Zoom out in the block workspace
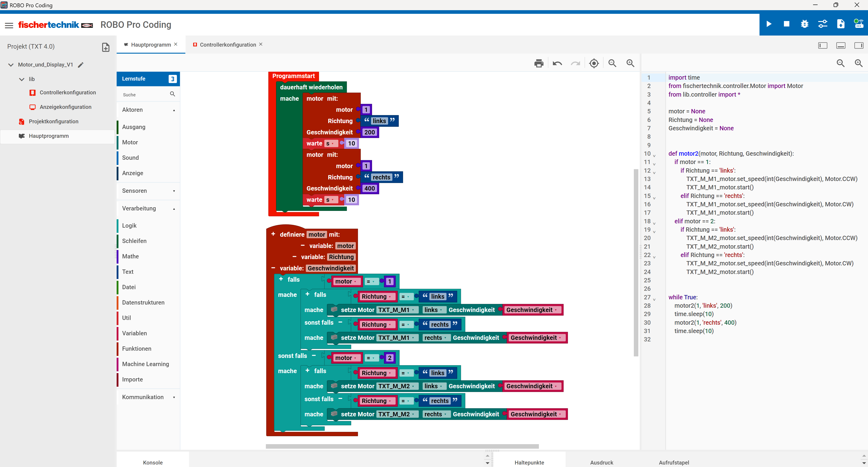 click(612, 63)
